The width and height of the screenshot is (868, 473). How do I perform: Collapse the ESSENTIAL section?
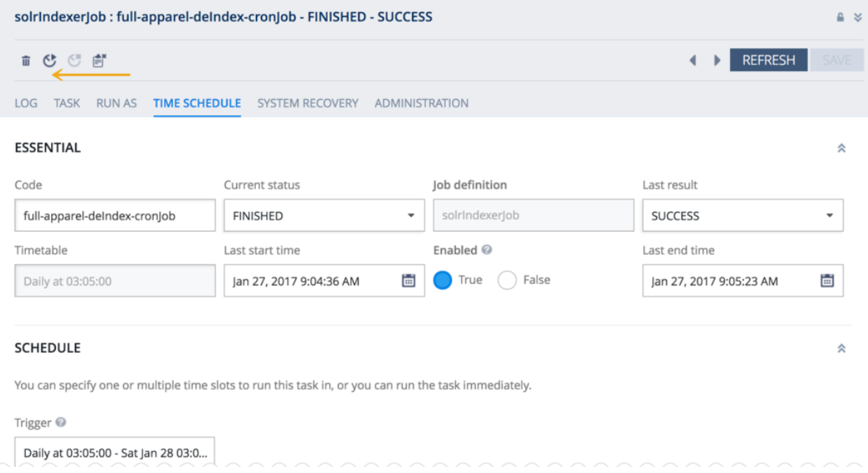point(841,148)
